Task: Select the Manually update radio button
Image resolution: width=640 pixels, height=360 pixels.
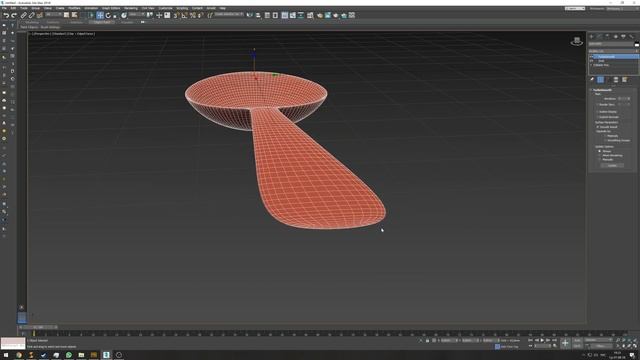Action: [599, 159]
